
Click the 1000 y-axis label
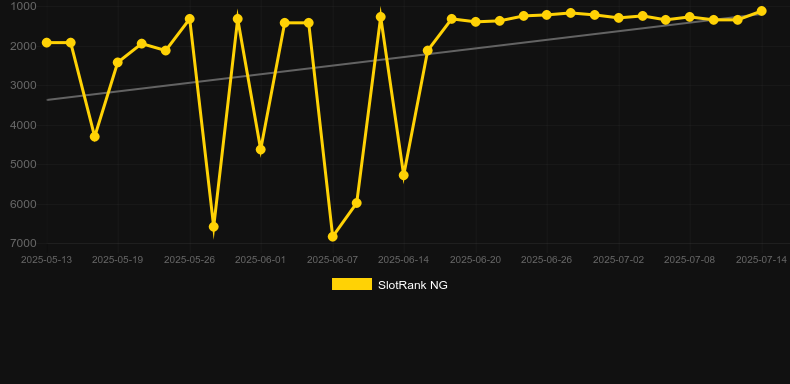point(24,7)
